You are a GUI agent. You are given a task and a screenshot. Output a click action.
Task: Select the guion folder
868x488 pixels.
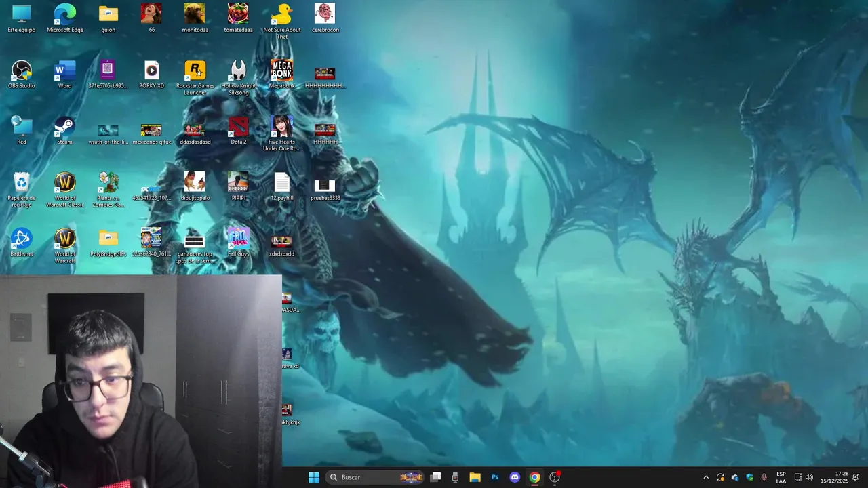click(x=108, y=18)
